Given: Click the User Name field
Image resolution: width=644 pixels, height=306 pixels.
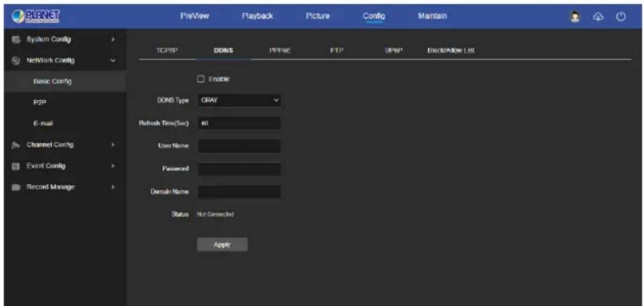Looking at the screenshot, I should [x=239, y=146].
